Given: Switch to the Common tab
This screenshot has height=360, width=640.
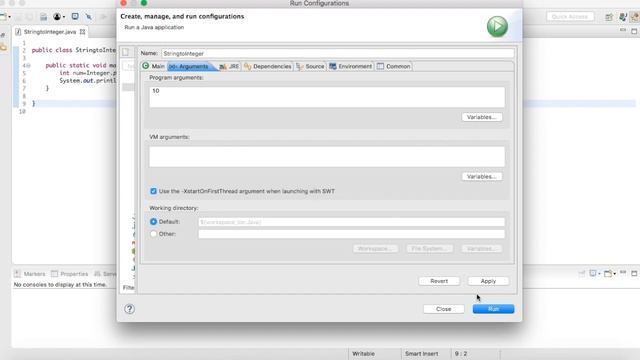Looking at the screenshot, I should pyautogui.click(x=394, y=67).
